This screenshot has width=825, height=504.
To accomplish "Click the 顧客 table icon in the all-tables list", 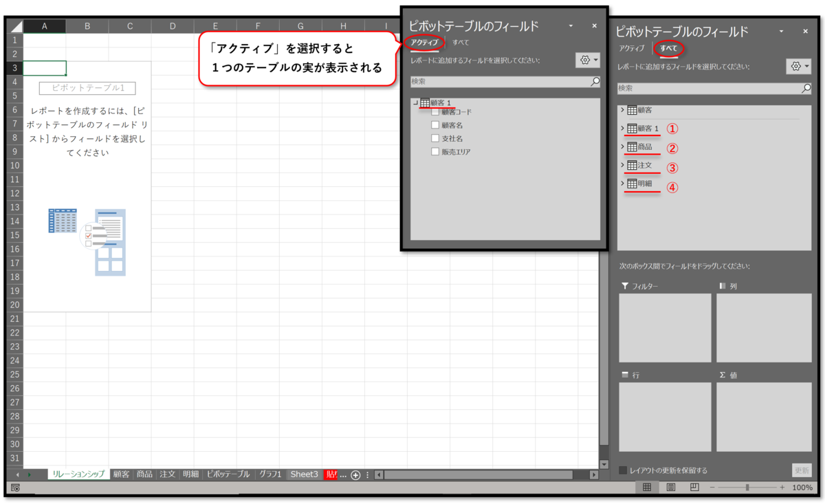I will point(632,110).
